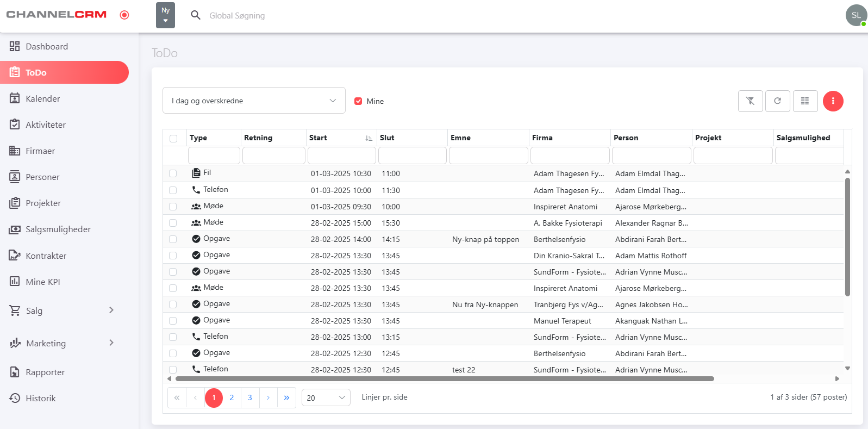The height and width of the screenshot is (429, 868).
Task: Check the Fil row checkbox
Action: tap(173, 173)
